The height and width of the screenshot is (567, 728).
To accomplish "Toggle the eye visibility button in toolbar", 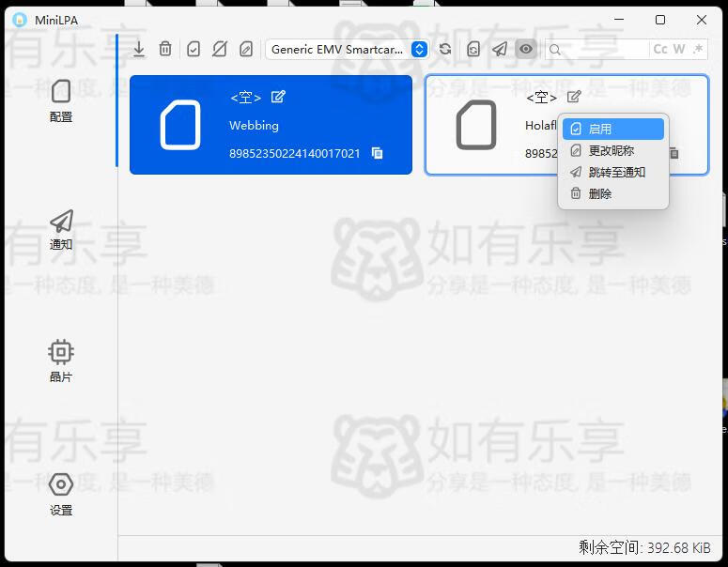I will coord(526,49).
